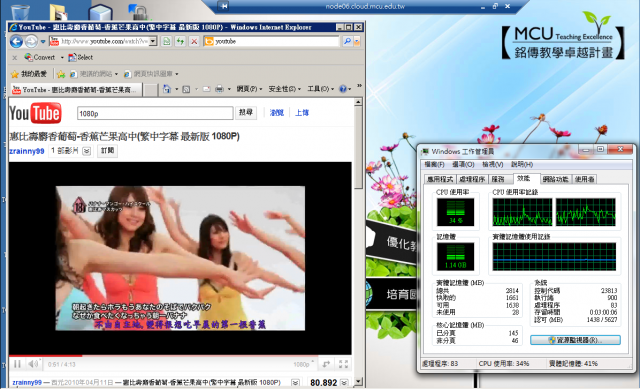
Task: Expand video description double-chevron button
Action: click(295, 383)
